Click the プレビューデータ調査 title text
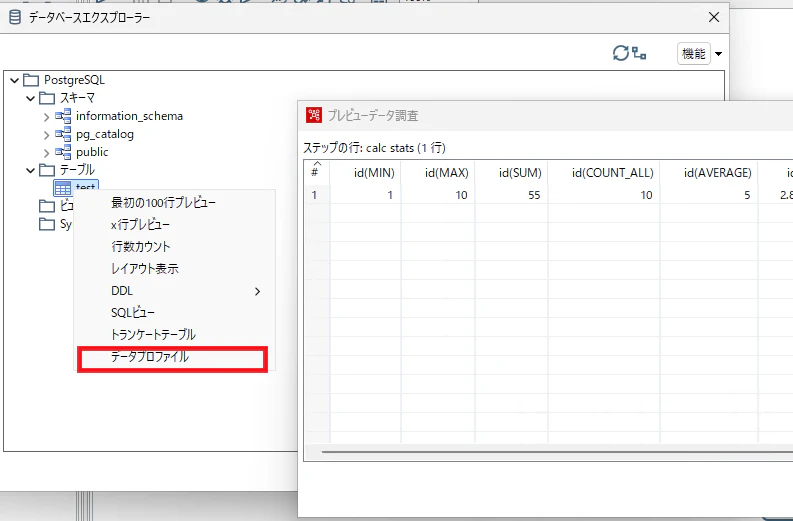 373,115
